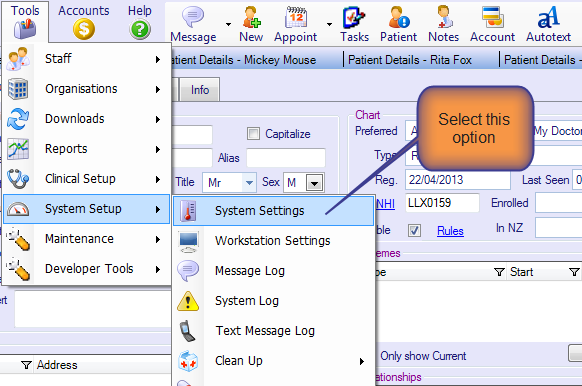Open the Tools toolbox icon

[25, 29]
